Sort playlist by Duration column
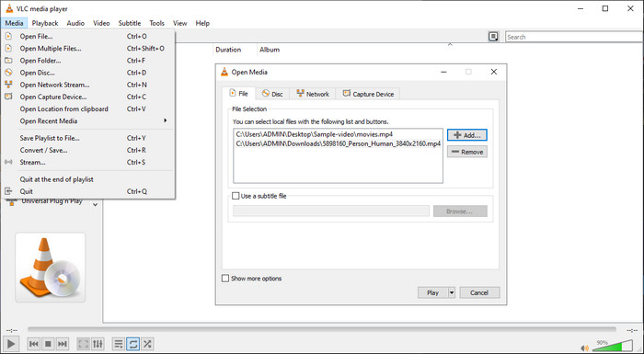This screenshot has width=644, height=354. tap(228, 50)
